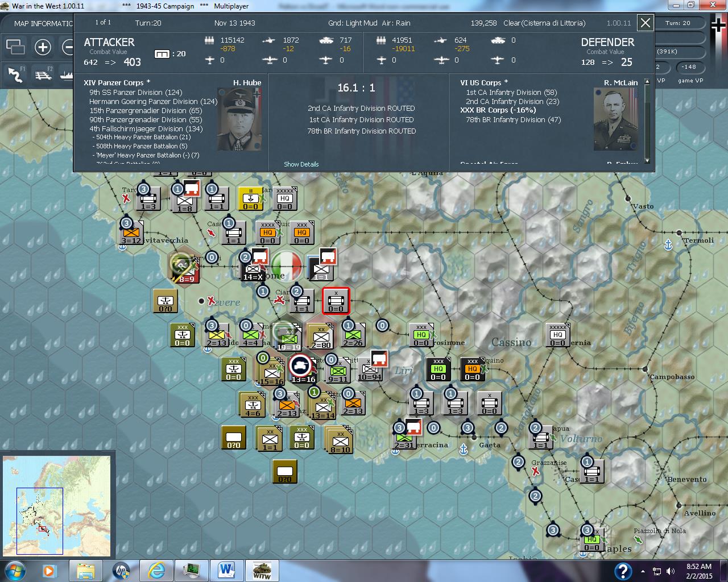Click H. Hube commander portrait
Viewport: 728px width, 582px height.
click(239, 119)
